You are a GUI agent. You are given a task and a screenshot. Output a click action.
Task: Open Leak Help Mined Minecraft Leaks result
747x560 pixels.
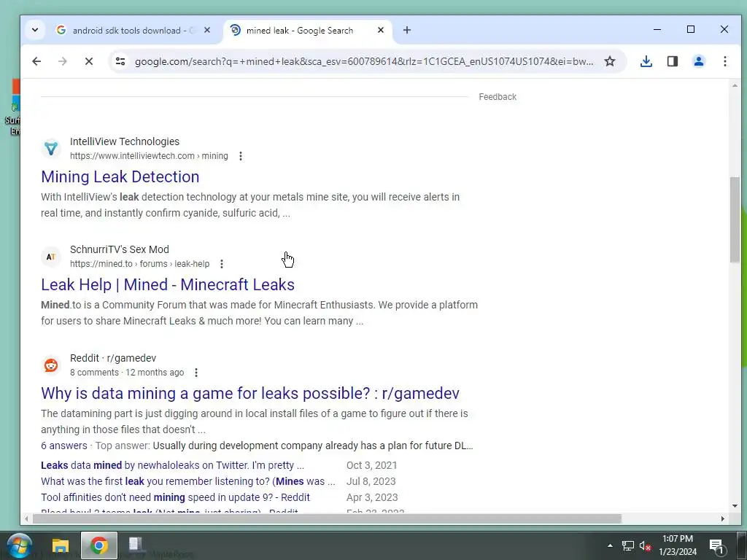(168, 285)
